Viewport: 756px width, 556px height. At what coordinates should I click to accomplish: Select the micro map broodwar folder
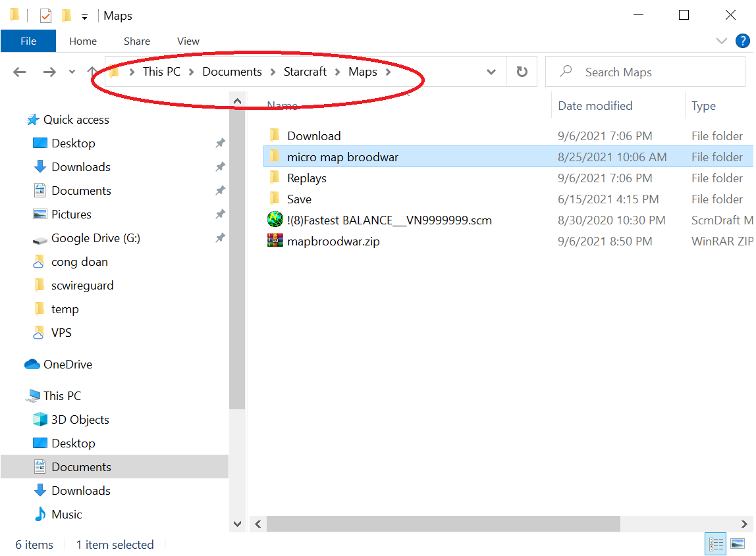(x=343, y=157)
